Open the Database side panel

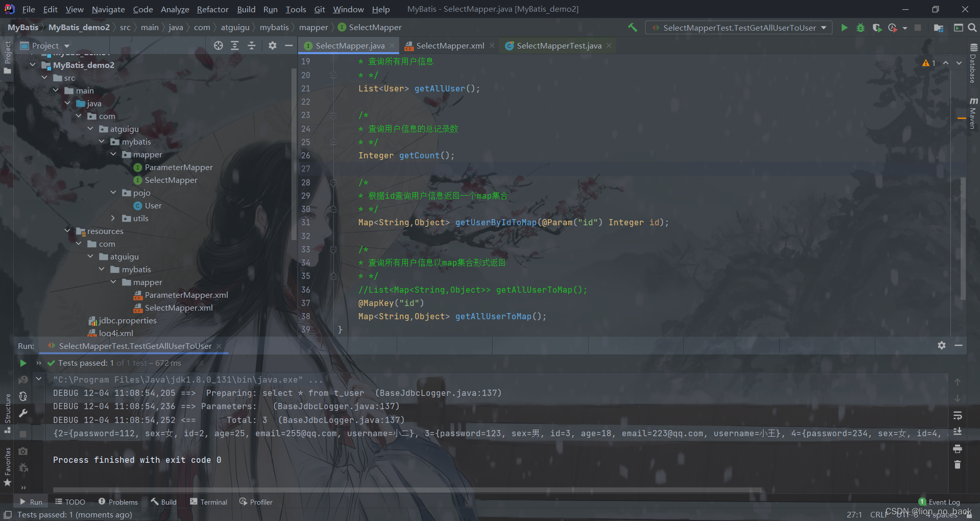[973, 63]
